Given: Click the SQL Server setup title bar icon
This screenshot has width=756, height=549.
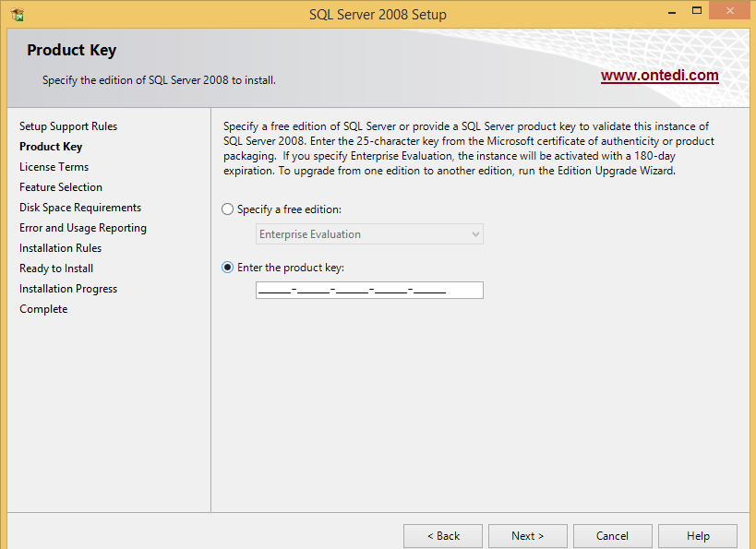Looking at the screenshot, I should pos(18,15).
